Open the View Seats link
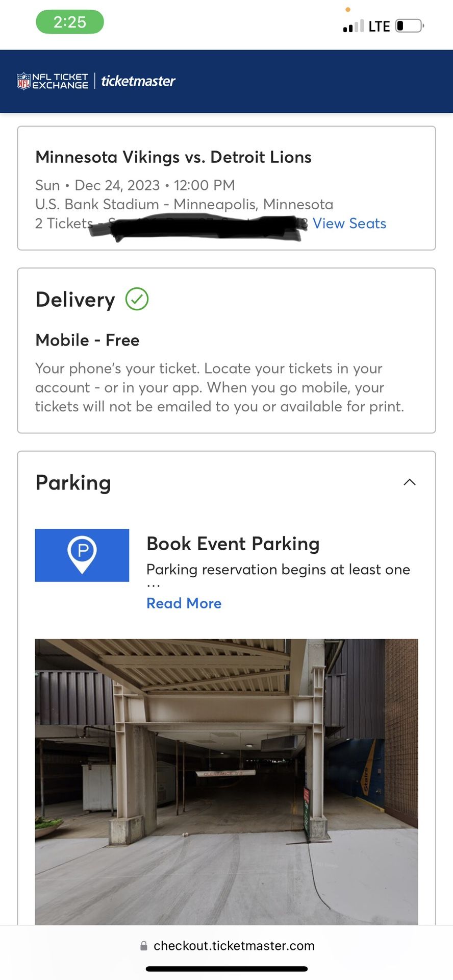Screen dimensions: 453x980 pyautogui.click(x=349, y=224)
